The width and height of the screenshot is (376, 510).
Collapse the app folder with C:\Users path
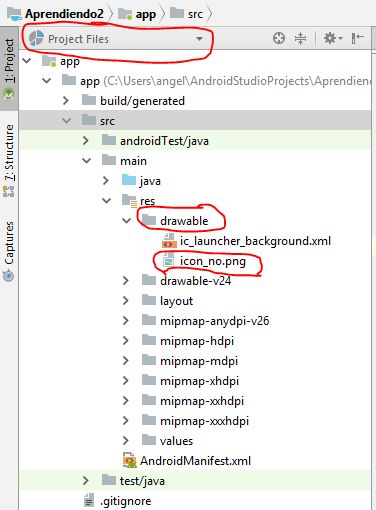click(47, 81)
